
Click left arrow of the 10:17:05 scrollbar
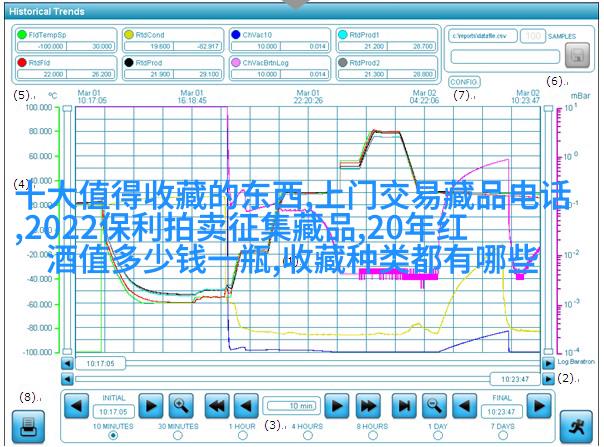click(x=67, y=363)
